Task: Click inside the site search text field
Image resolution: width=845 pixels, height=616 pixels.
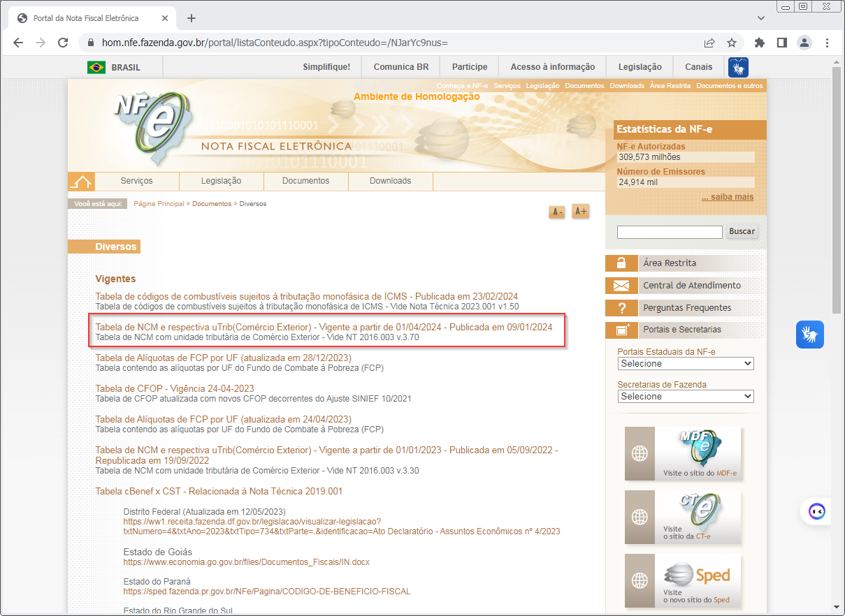Action: (x=670, y=232)
